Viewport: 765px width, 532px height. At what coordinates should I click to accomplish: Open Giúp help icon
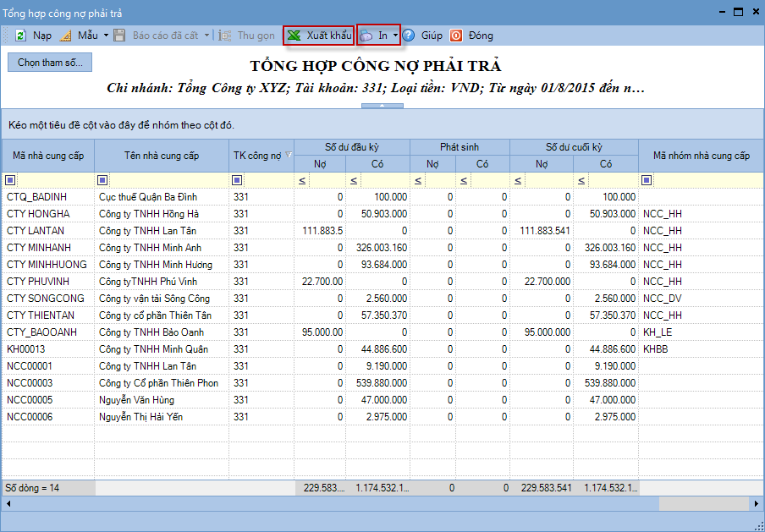[x=409, y=36]
